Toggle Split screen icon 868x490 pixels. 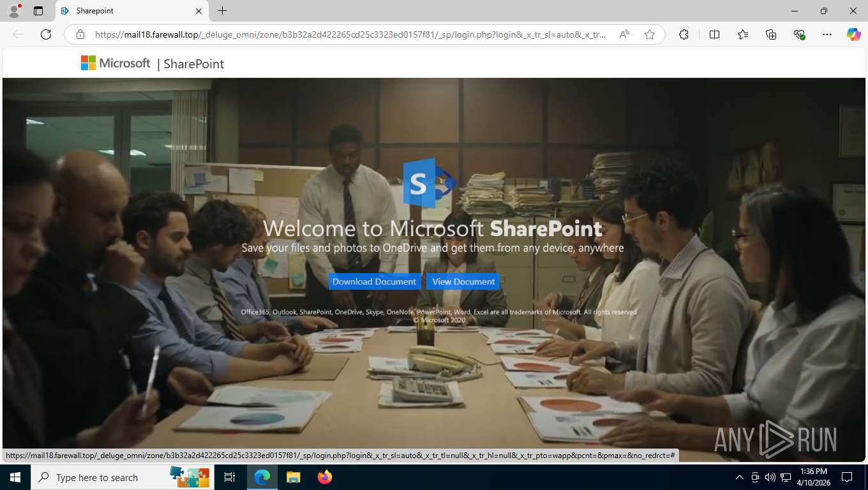(714, 34)
